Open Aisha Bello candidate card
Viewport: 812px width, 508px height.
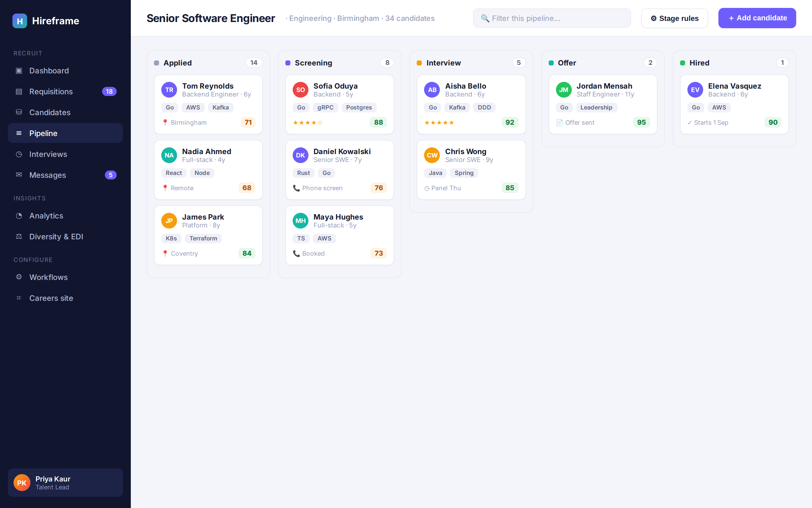[471, 104]
